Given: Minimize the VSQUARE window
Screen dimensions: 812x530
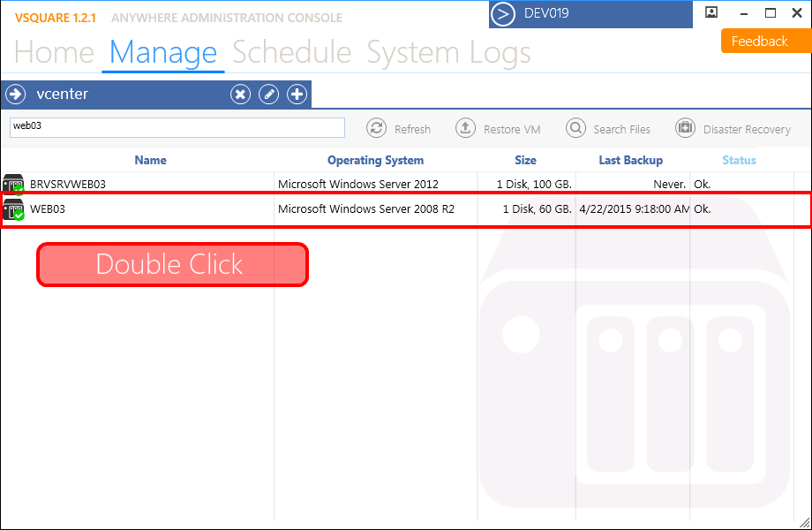Looking at the screenshot, I should (744, 13).
